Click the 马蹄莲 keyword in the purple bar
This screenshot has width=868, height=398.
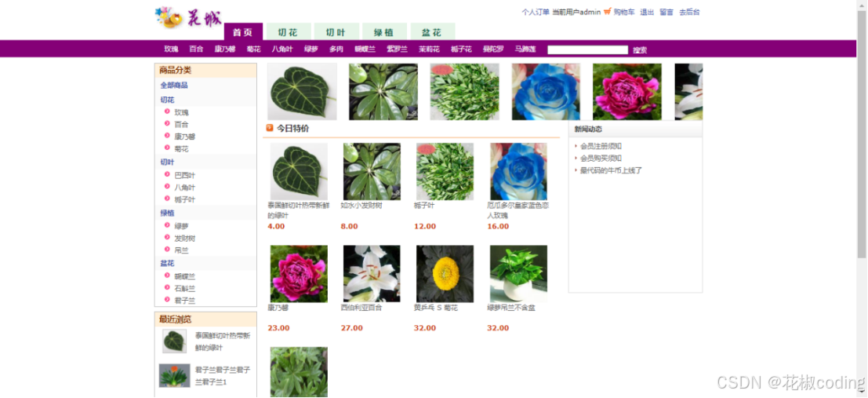pyautogui.click(x=526, y=49)
